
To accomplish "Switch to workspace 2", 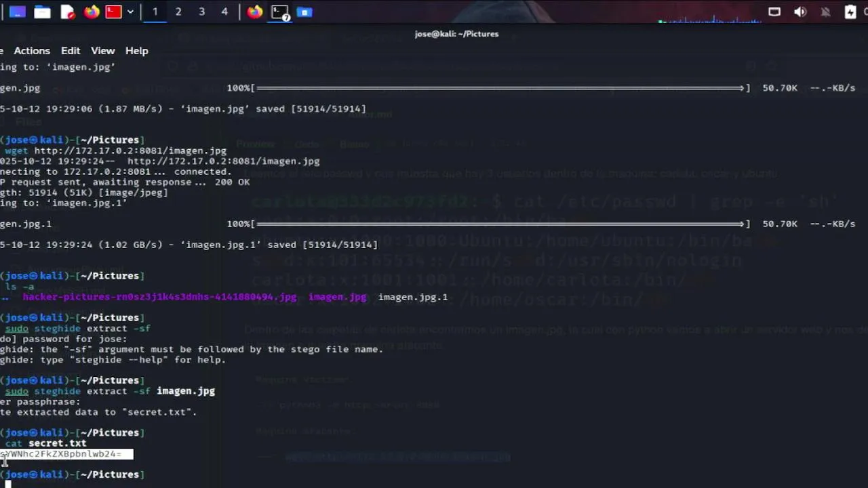I will coord(178,12).
